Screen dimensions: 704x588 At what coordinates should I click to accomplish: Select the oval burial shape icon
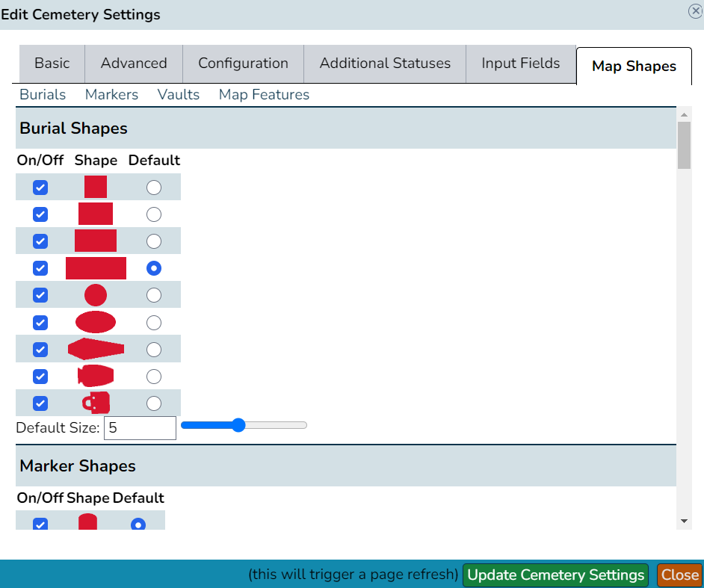point(95,322)
